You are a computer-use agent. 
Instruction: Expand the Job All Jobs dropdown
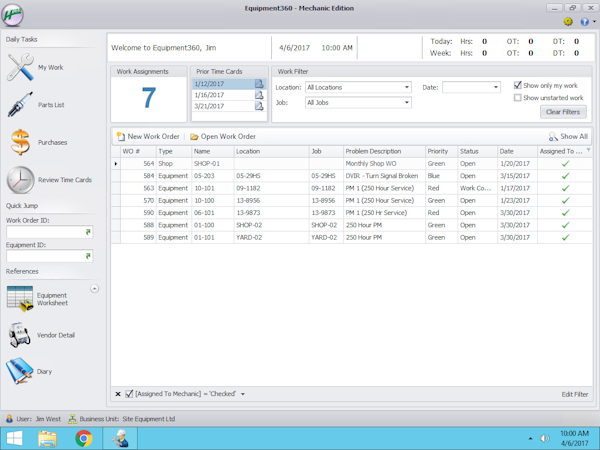(406, 103)
